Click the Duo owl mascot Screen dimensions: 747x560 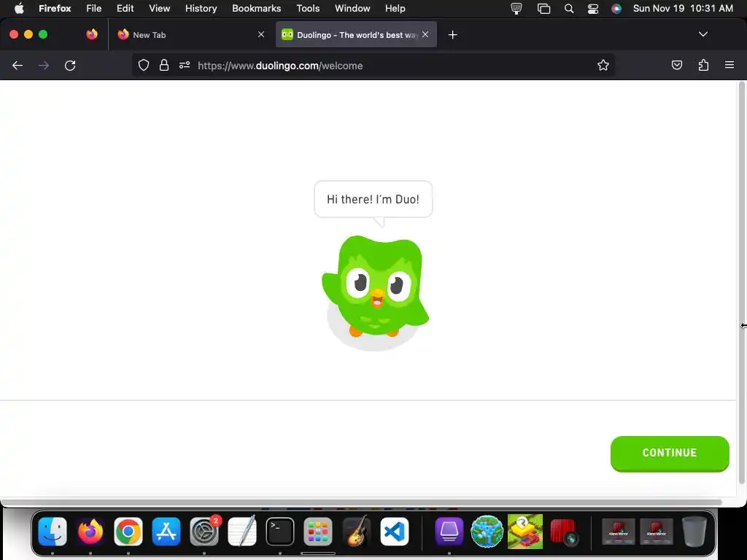pos(376,287)
